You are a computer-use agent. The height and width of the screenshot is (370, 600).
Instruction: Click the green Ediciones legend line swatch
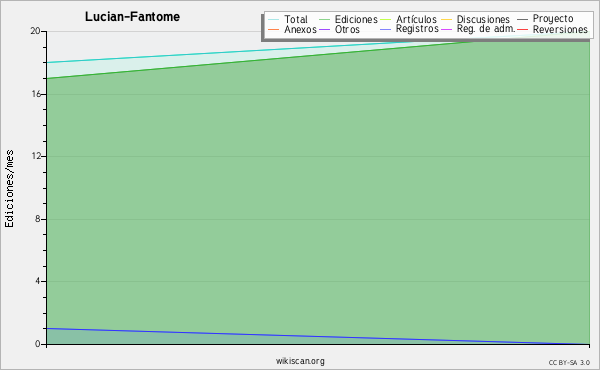point(324,20)
